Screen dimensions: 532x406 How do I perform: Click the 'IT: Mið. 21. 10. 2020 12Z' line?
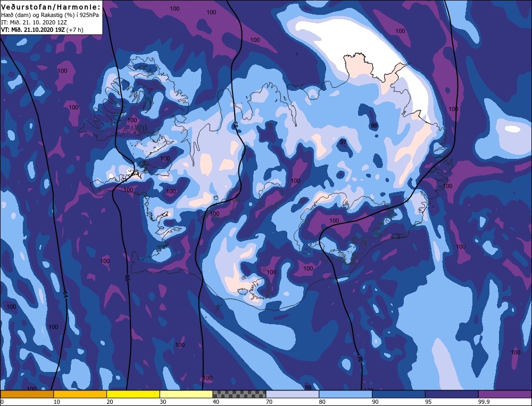(34, 23)
